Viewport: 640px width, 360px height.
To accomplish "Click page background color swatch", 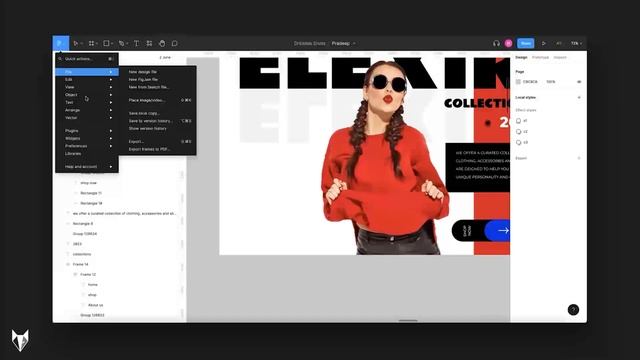I will pos(518,82).
